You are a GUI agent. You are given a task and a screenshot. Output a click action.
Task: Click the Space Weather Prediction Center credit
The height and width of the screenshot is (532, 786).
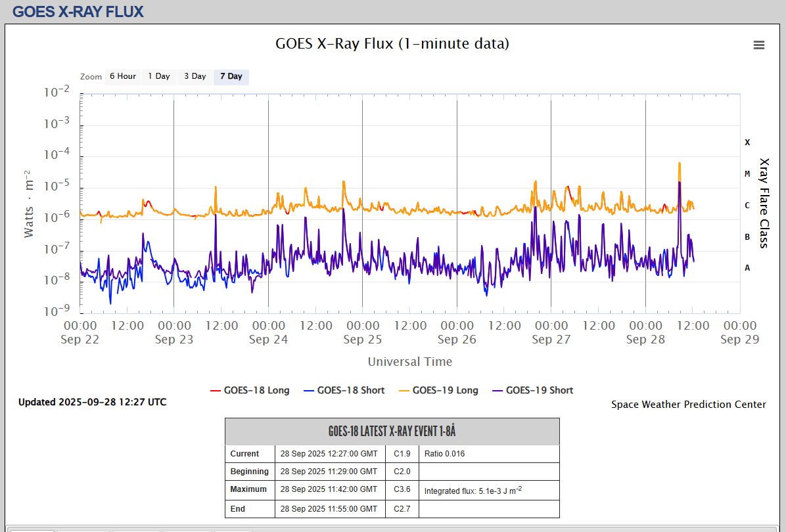[x=688, y=405]
